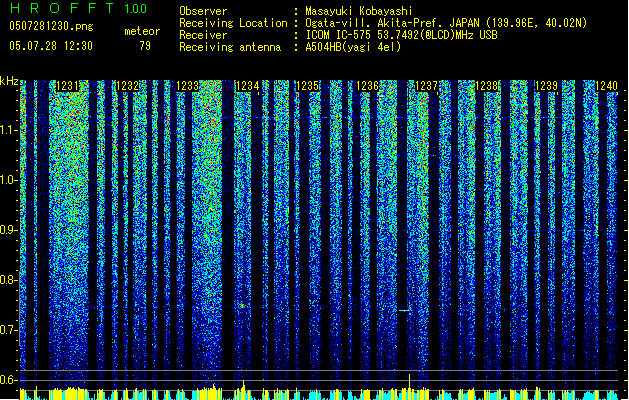Click the white meteor echo line near 1237

point(404,310)
